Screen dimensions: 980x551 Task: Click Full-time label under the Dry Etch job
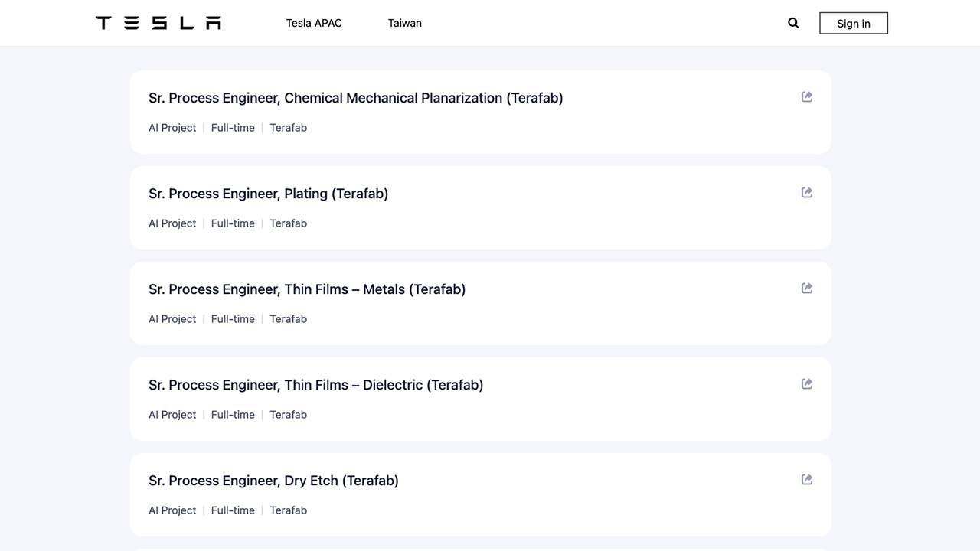(x=233, y=510)
